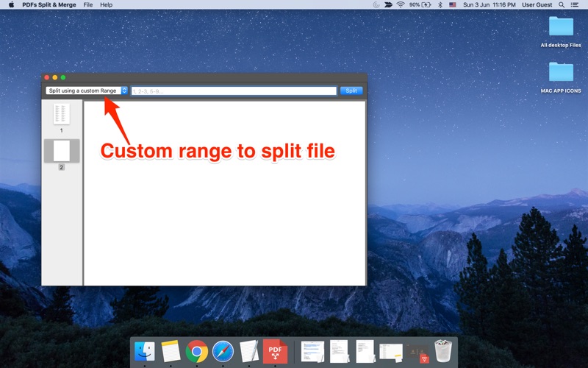This screenshot has height=368, width=588.
Task: Open Google Chrome from the dock
Action: 196,351
